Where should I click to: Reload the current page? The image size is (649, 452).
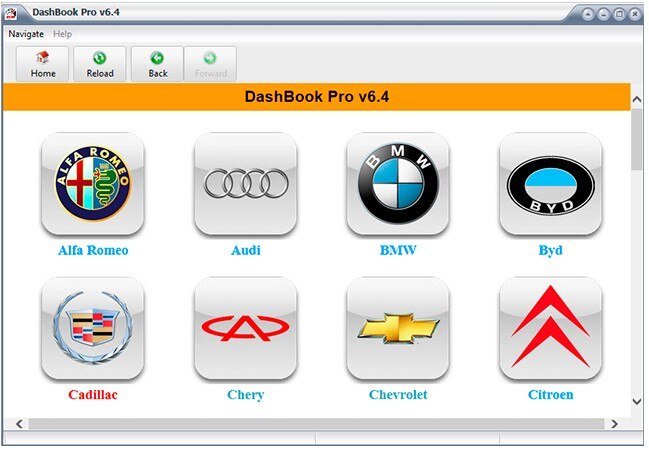point(100,64)
